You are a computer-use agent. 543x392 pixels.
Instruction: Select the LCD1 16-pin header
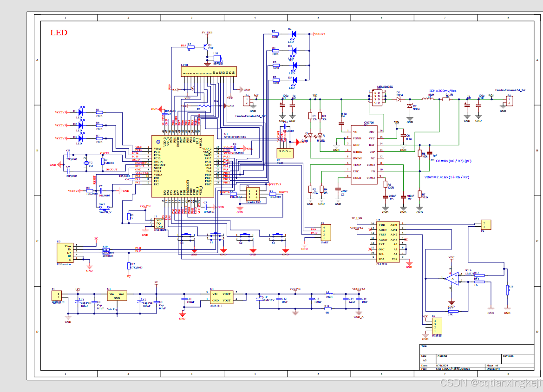pyautogui.click(x=209, y=72)
